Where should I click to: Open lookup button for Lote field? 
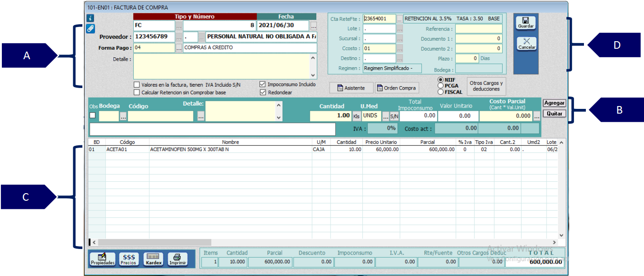tap(400, 29)
